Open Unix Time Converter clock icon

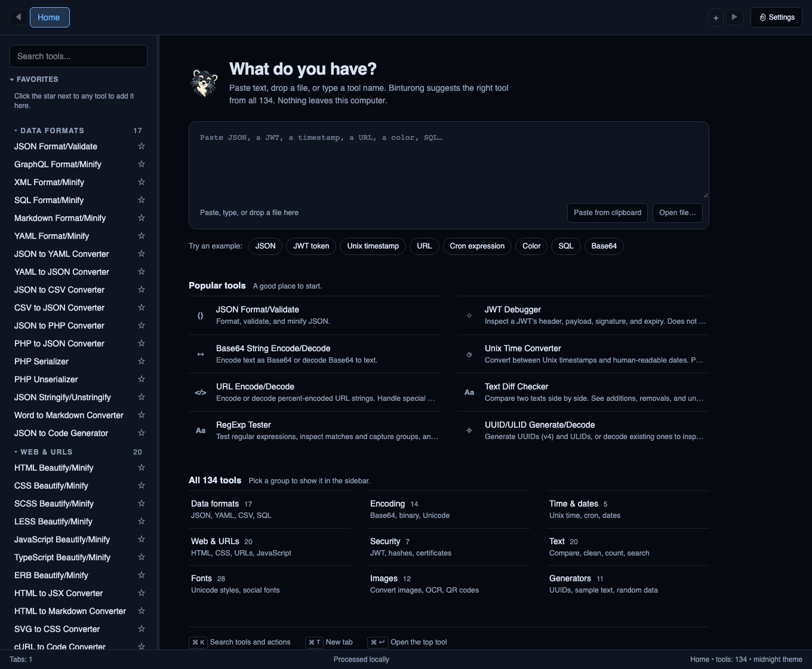click(469, 354)
